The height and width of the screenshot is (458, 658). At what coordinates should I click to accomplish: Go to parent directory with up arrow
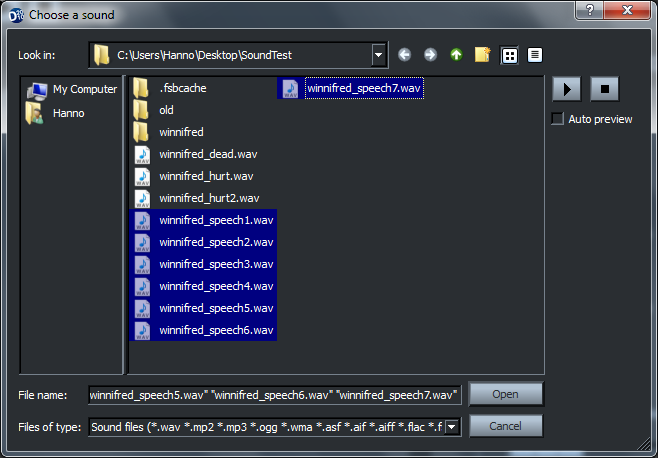(456, 55)
